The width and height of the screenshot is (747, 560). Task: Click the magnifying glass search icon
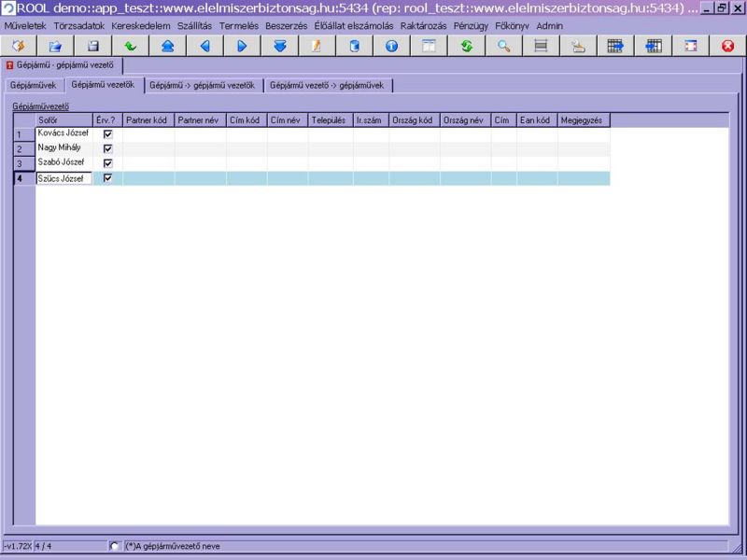[503, 46]
